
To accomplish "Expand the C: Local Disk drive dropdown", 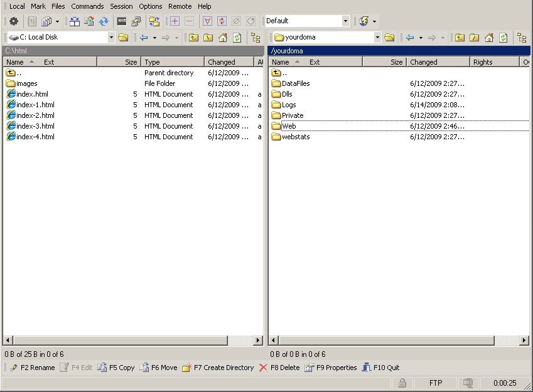I will pos(111,38).
